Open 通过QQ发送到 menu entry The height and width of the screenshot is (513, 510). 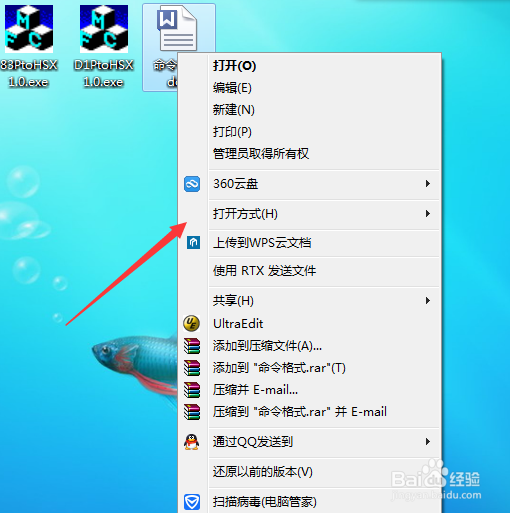(310, 442)
